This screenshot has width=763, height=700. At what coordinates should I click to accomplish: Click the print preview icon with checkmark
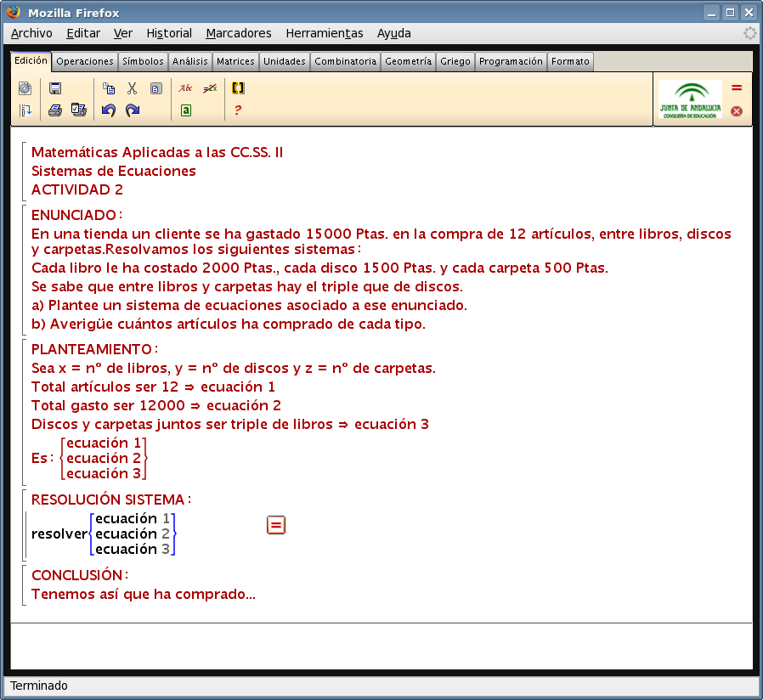(79, 110)
